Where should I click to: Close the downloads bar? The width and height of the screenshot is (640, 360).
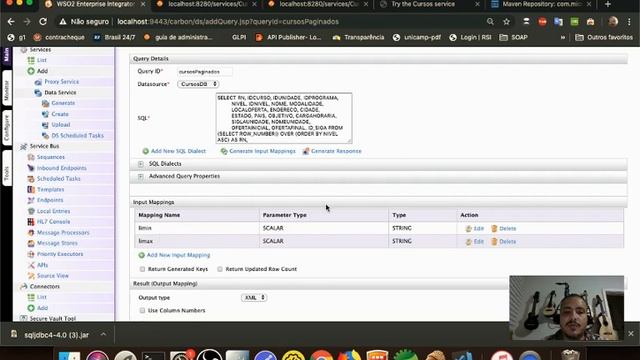click(x=631, y=334)
